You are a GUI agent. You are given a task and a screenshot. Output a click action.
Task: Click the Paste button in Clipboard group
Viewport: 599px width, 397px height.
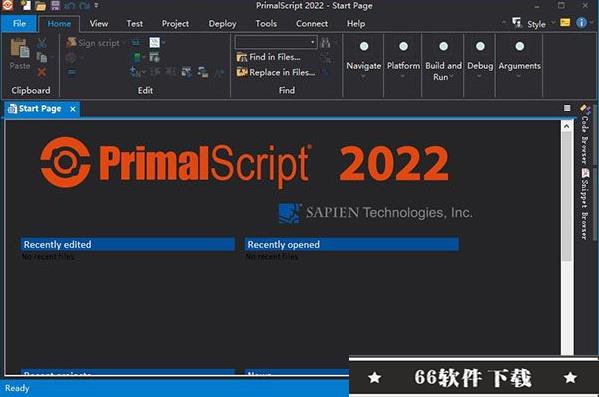click(x=20, y=54)
